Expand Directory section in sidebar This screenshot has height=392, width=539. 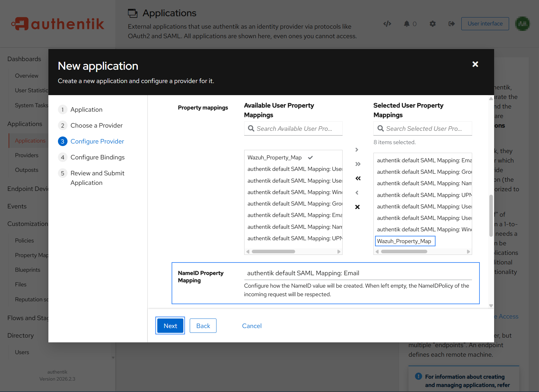21,335
